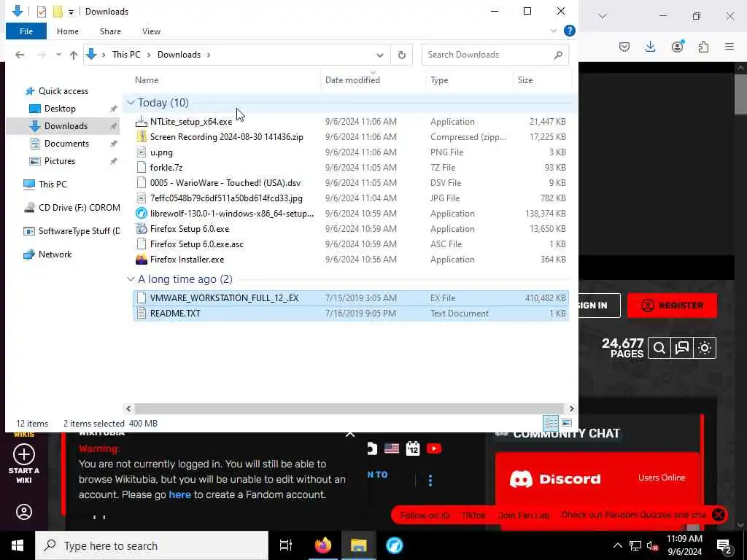Refresh the Downloads folder
The image size is (747, 560).
[x=402, y=55]
